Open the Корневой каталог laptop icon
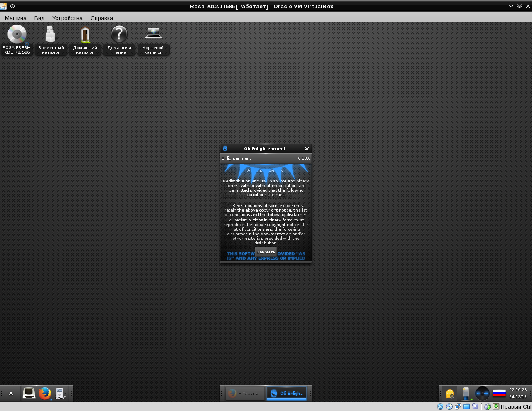532x411 pixels. [153, 34]
